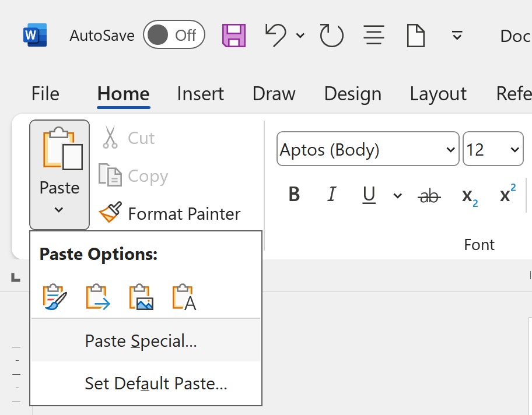
Task: Click the purple Save icon
Action: (x=234, y=36)
